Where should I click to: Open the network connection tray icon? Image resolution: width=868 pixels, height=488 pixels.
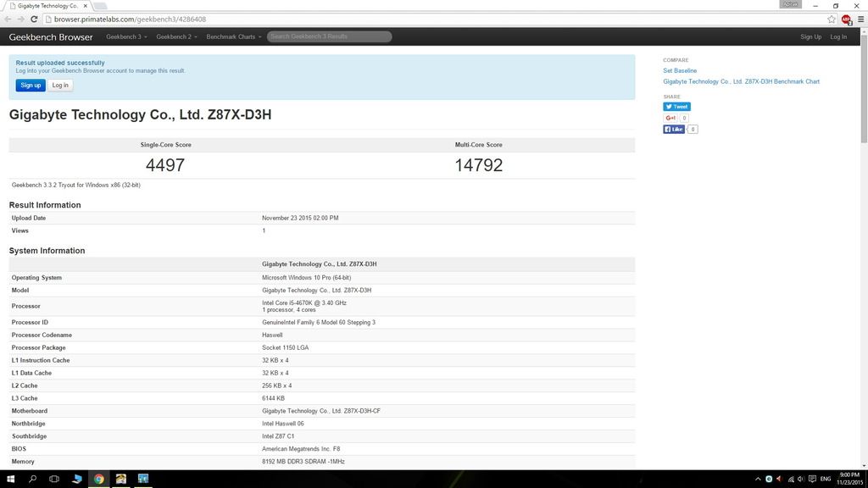[791, 480]
